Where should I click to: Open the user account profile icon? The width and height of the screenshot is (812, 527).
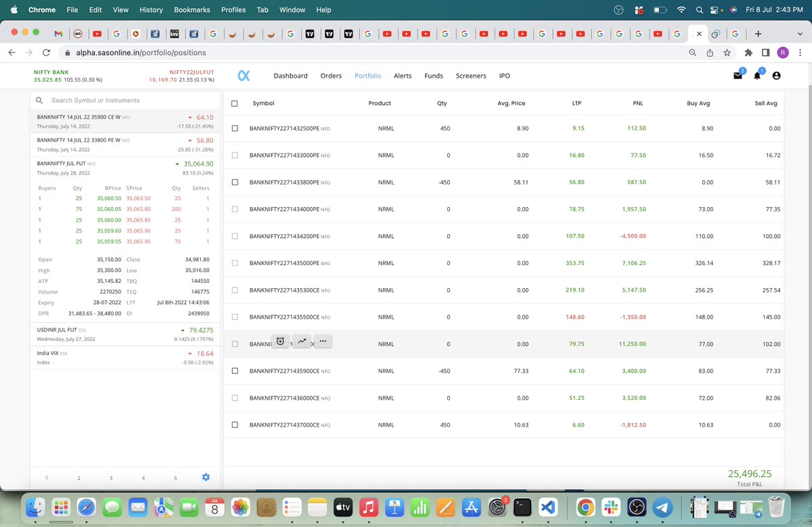[x=776, y=76]
